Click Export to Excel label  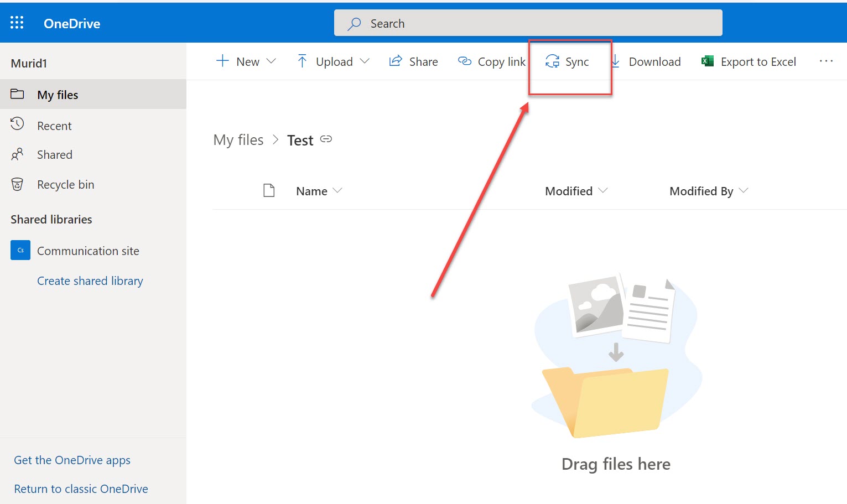[x=758, y=62]
